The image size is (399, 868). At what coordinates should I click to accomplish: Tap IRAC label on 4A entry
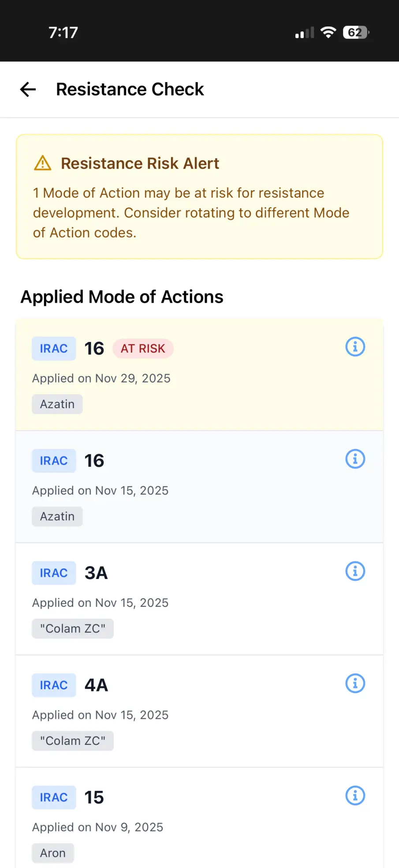tap(54, 685)
